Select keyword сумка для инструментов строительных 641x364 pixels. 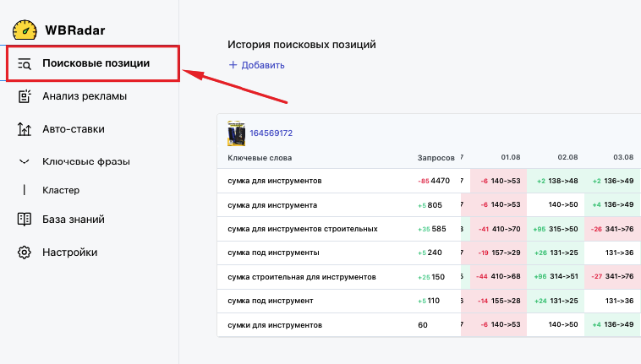(x=303, y=229)
